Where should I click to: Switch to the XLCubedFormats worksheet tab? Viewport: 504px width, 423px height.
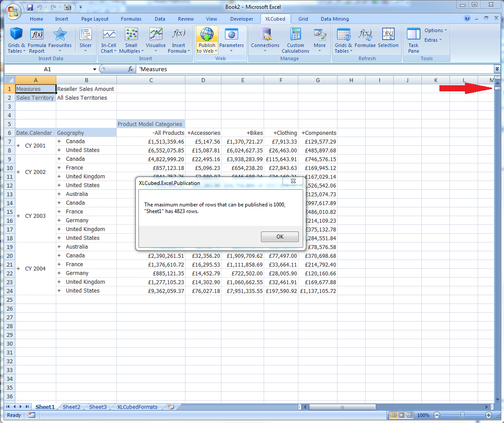pos(137,407)
